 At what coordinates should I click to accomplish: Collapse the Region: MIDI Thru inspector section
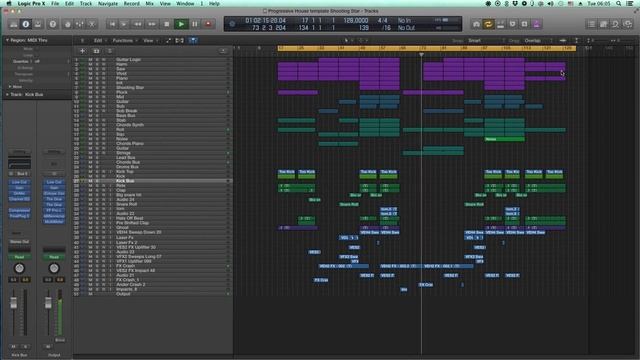[7, 40]
